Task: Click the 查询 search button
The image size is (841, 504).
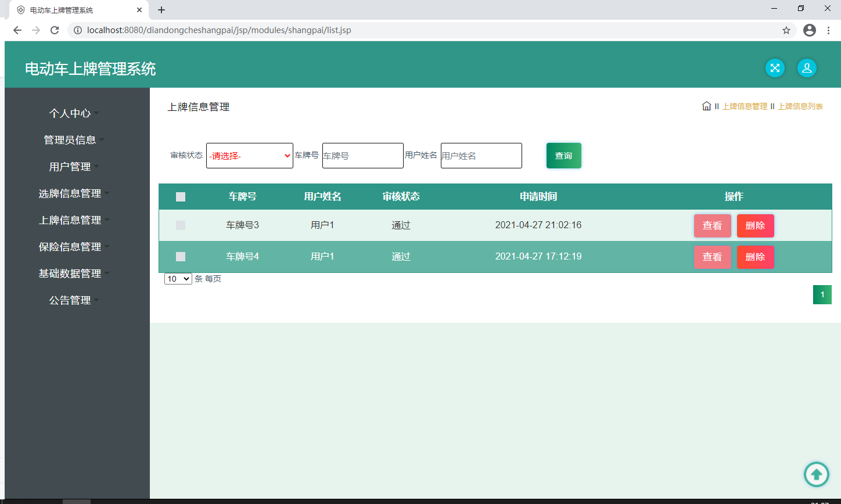Action: pyautogui.click(x=564, y=156)
